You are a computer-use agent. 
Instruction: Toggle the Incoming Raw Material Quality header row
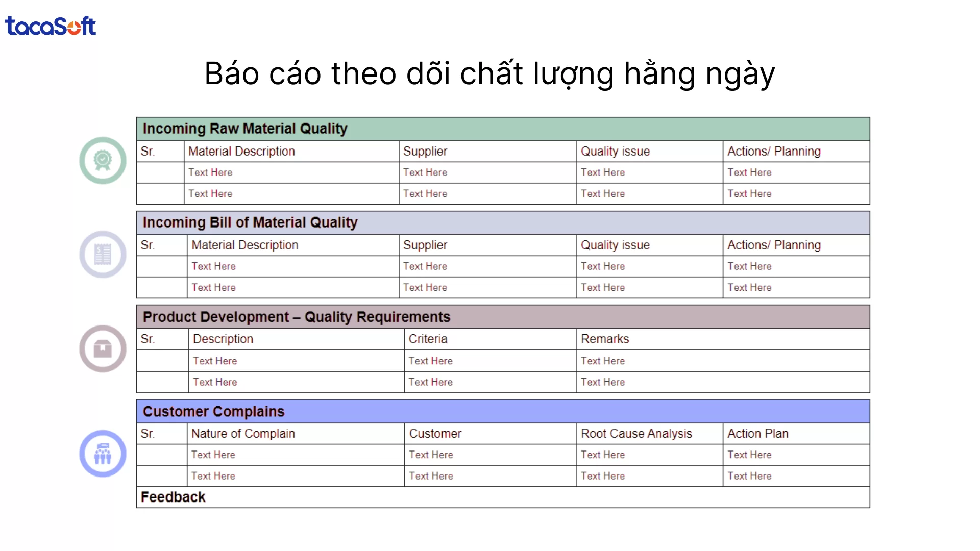(x=503, y=129)
